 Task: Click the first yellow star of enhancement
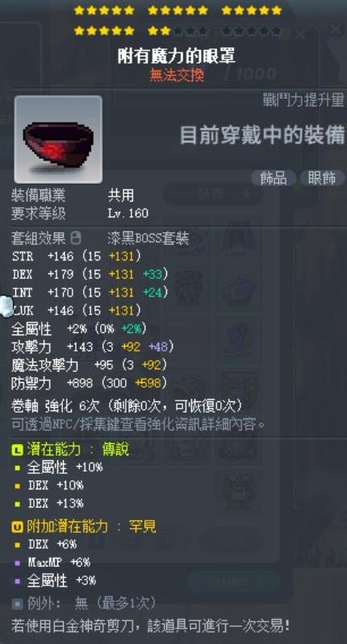(x=79, y=10)
